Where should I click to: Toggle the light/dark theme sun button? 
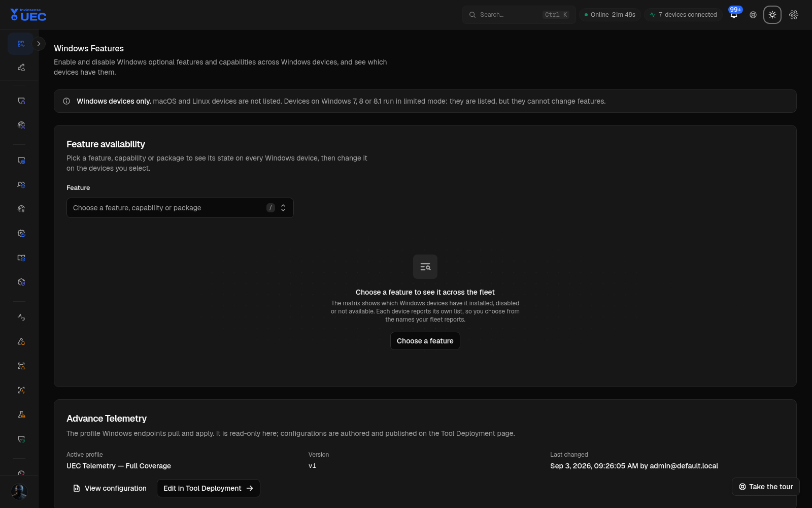772,15
